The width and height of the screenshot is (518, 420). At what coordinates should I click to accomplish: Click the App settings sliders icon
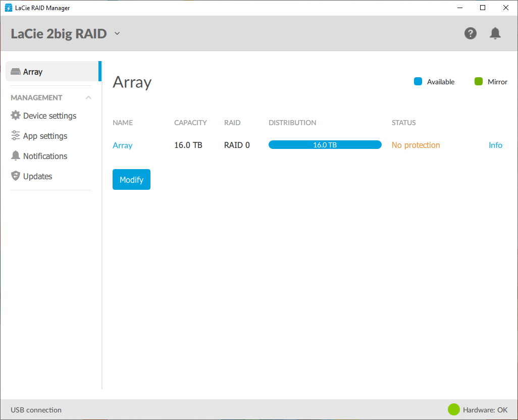pyautogui.click(x=15, y=135)
